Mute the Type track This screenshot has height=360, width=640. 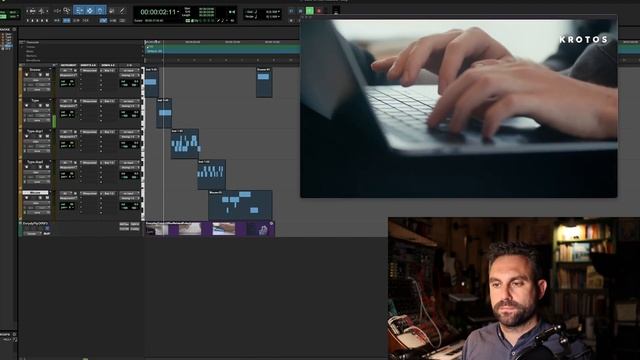tap(47, 105)
